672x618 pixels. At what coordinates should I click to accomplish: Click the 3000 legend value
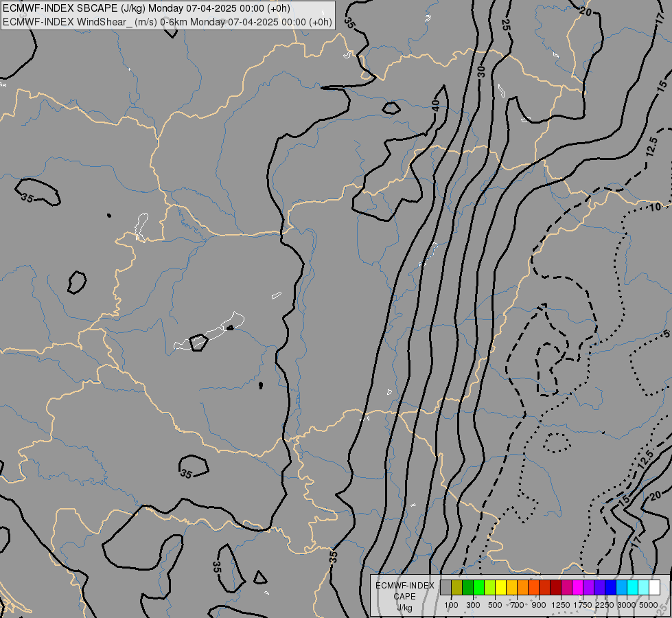(x=627, y=605)
